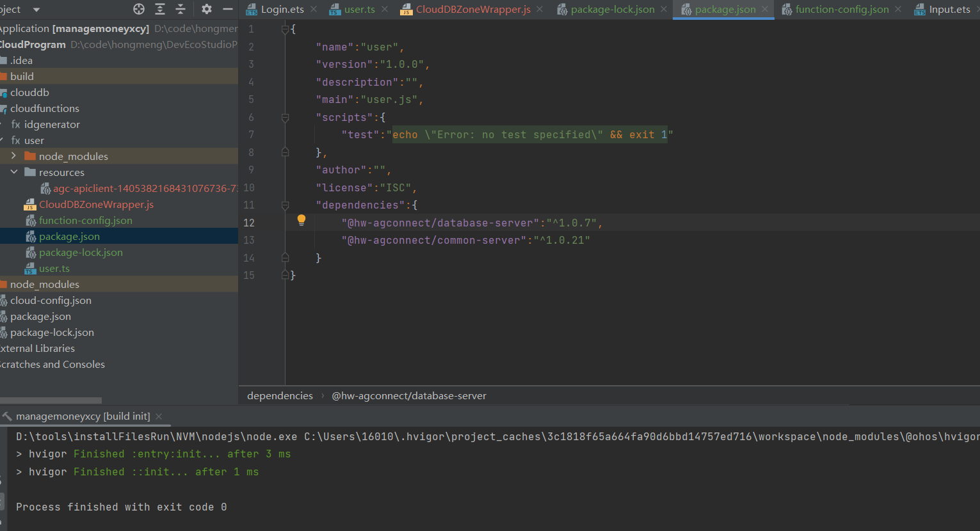Open root-level package-lock.json file
This screenshot has height=531, width=980.
(52, 332)
